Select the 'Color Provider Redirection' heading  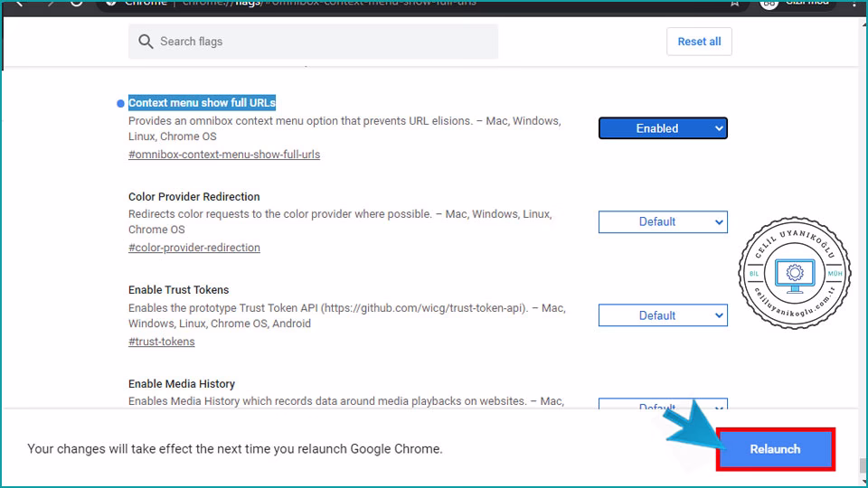tap(193, 196)
